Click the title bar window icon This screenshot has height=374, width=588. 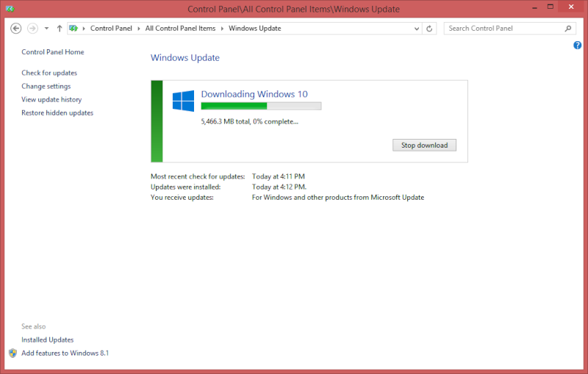click(10, 9)
